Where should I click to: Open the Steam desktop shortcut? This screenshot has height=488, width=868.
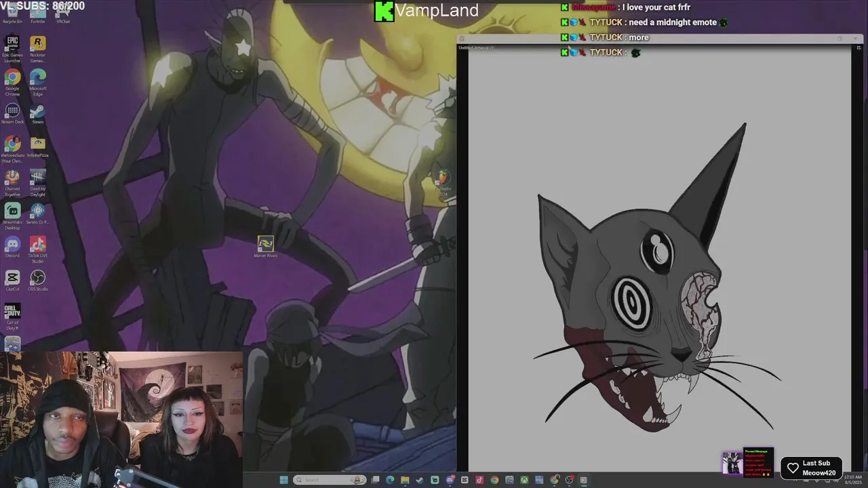(38, 113)
